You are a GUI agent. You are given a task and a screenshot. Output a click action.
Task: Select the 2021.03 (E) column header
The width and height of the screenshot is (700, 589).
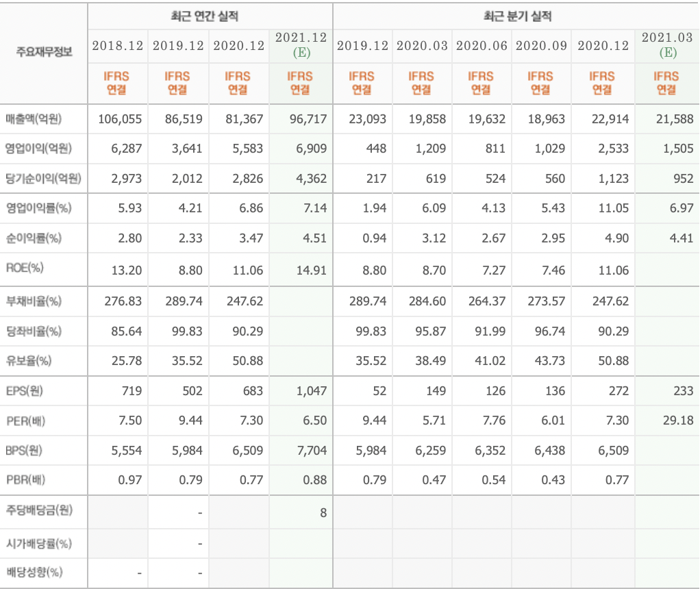pos(667,45)
